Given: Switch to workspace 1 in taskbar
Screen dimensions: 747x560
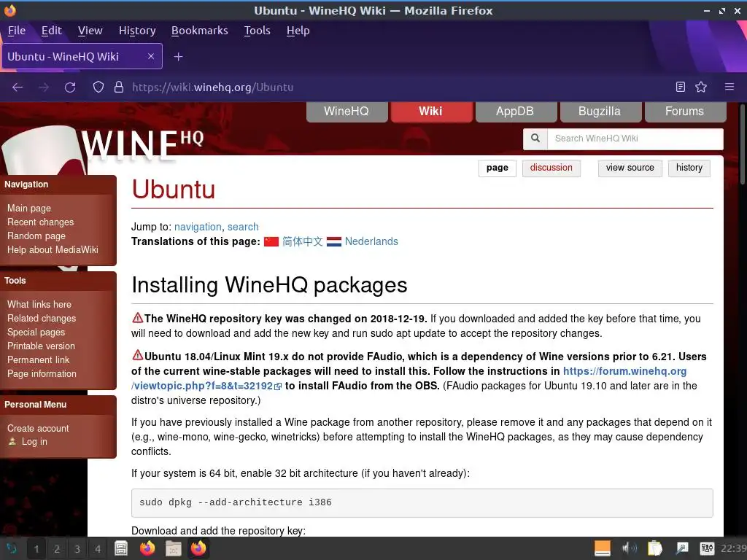Looking at the screenshot, I should click(36, 548).
